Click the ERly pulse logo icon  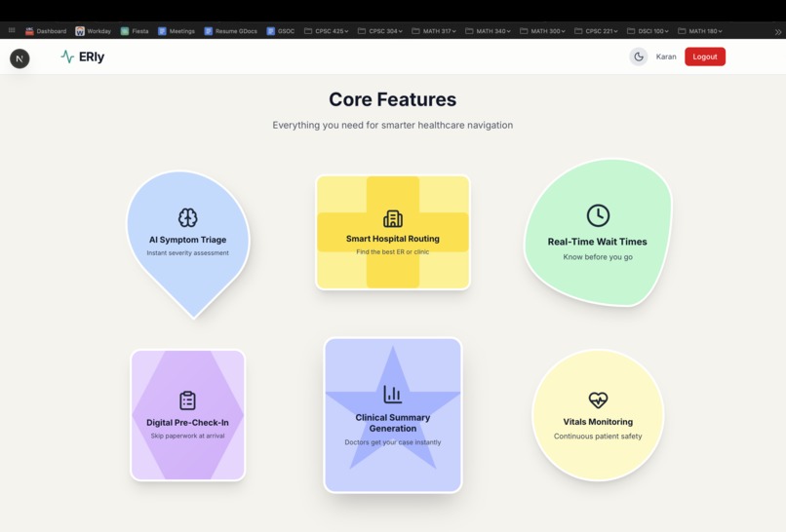pos(67,57)
